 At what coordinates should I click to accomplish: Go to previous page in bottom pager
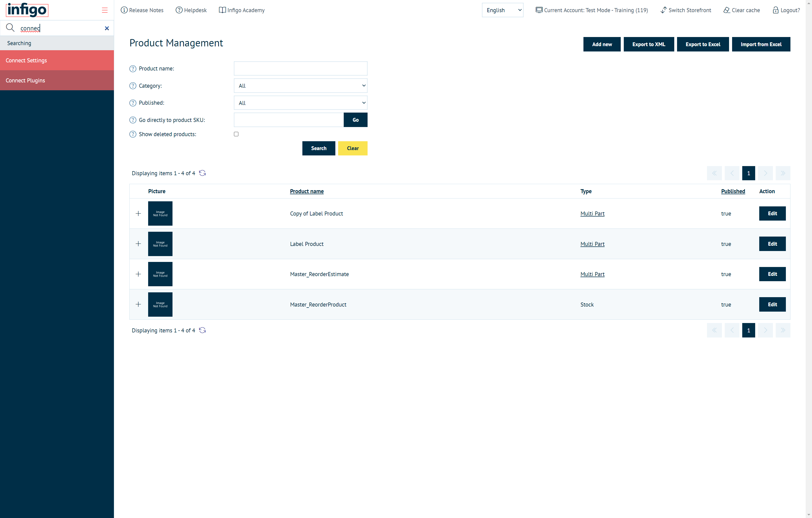732,330
